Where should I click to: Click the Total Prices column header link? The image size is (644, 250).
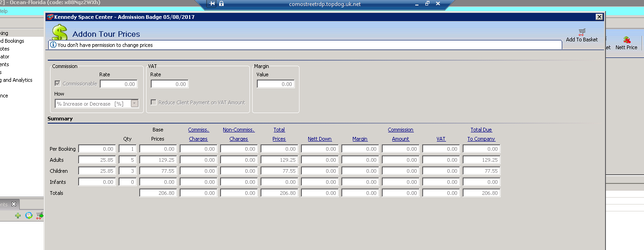point(279,134)
